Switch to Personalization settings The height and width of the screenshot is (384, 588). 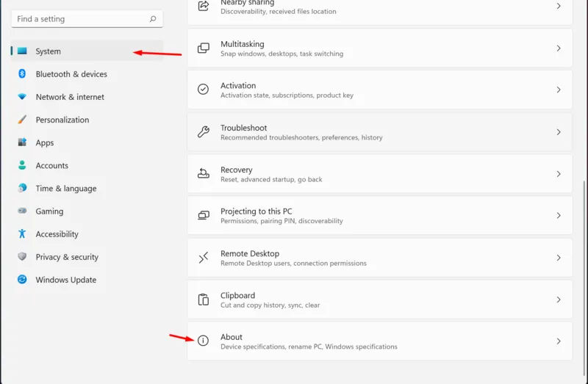pos(87,120)
